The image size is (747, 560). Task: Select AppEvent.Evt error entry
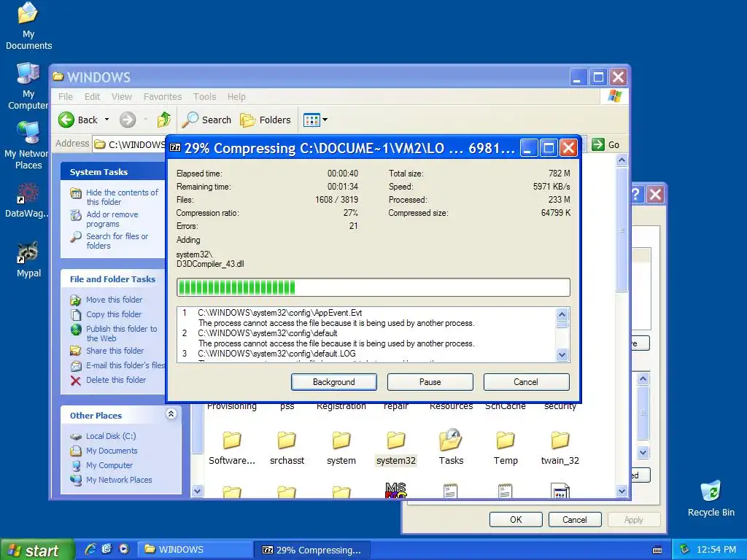click(280, 313)
